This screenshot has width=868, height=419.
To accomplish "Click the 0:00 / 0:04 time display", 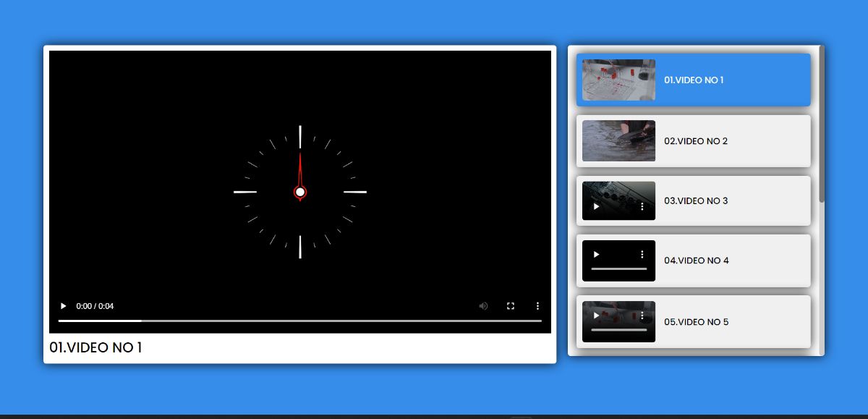I will 95,306.
